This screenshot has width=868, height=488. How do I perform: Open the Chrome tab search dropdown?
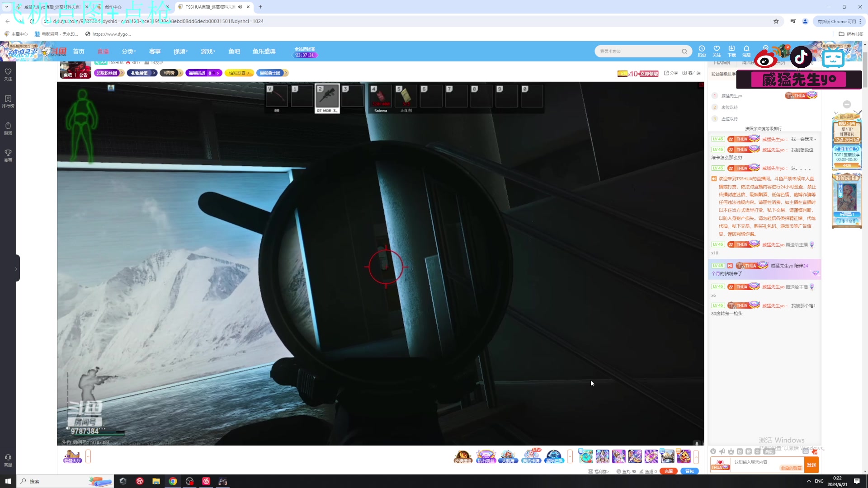coord(7,7)
